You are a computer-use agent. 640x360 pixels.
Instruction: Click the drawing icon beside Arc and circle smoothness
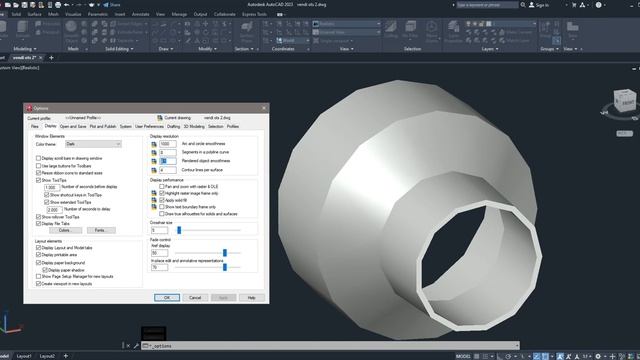click(154, 144)
